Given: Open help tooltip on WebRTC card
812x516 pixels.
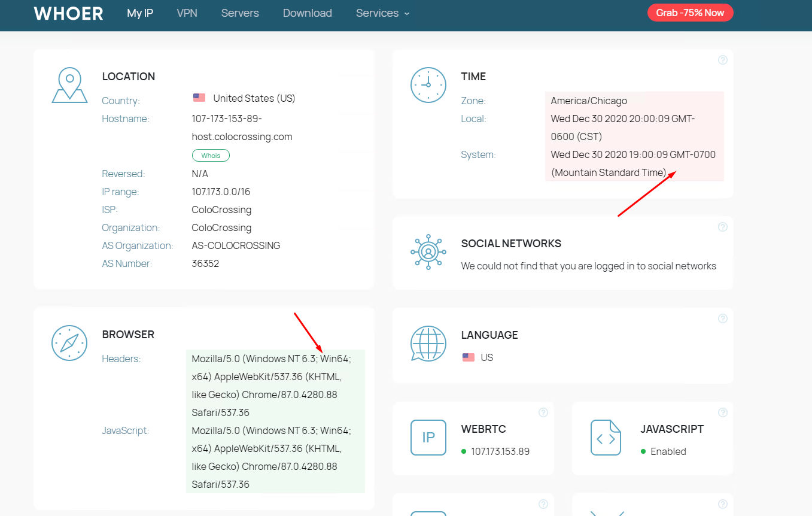Looking at the screenshot, I should point(543,412).
